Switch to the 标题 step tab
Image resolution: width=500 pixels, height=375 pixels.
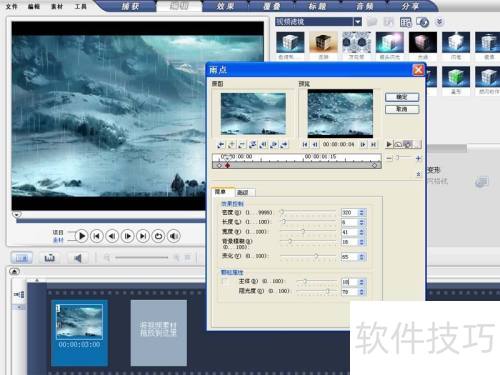[x=317, y=6]
